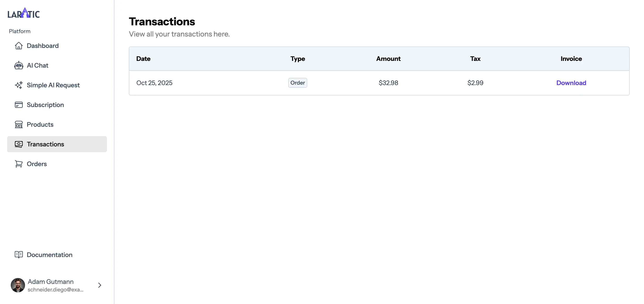Click the Date column header
The image size is (644, 304).
coord(144,59)
